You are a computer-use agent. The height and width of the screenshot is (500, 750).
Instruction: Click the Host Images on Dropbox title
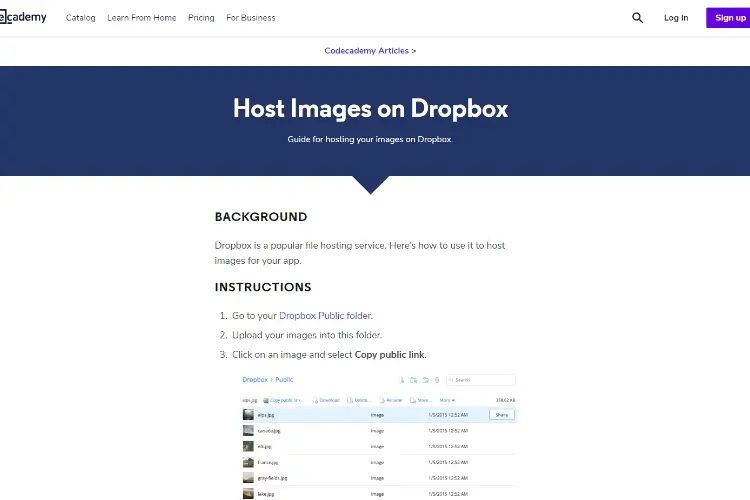point(371,109)
